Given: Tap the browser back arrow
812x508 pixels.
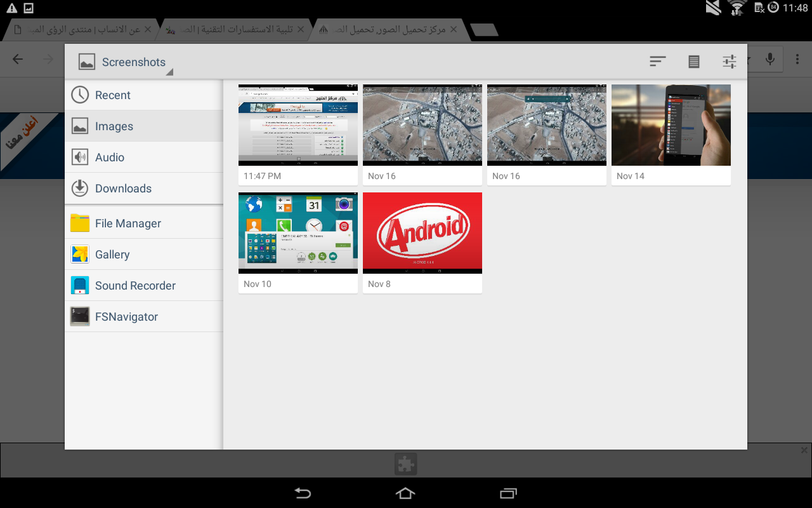Looking at the screenshot, I should coord(18,60).
